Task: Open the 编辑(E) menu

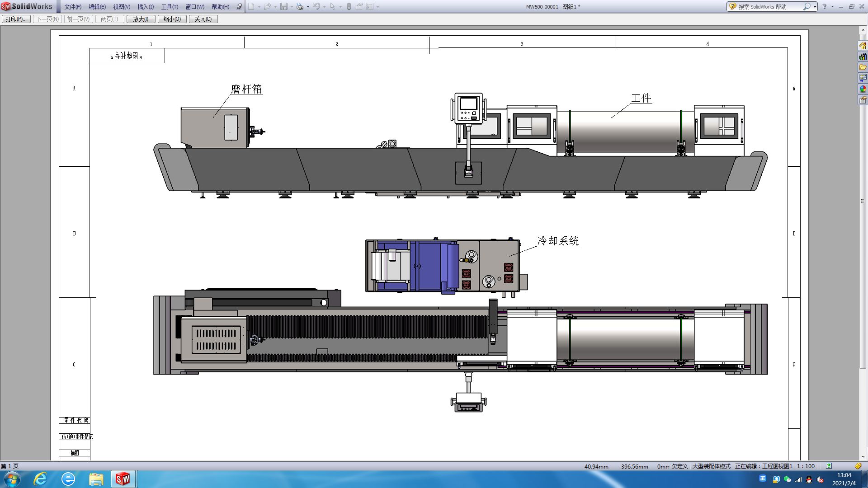Action: [97, 7]
